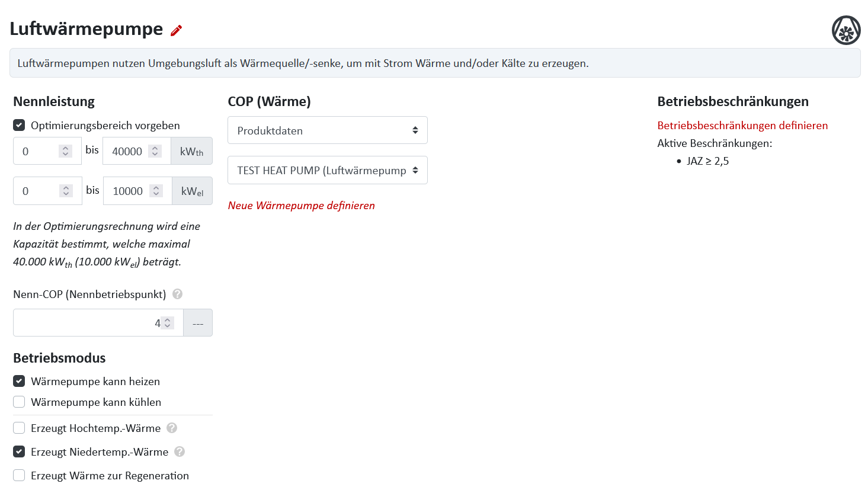Open the Produktdaten COP dropdown
The image size is (868, 490).
click(x=328, y=130)
